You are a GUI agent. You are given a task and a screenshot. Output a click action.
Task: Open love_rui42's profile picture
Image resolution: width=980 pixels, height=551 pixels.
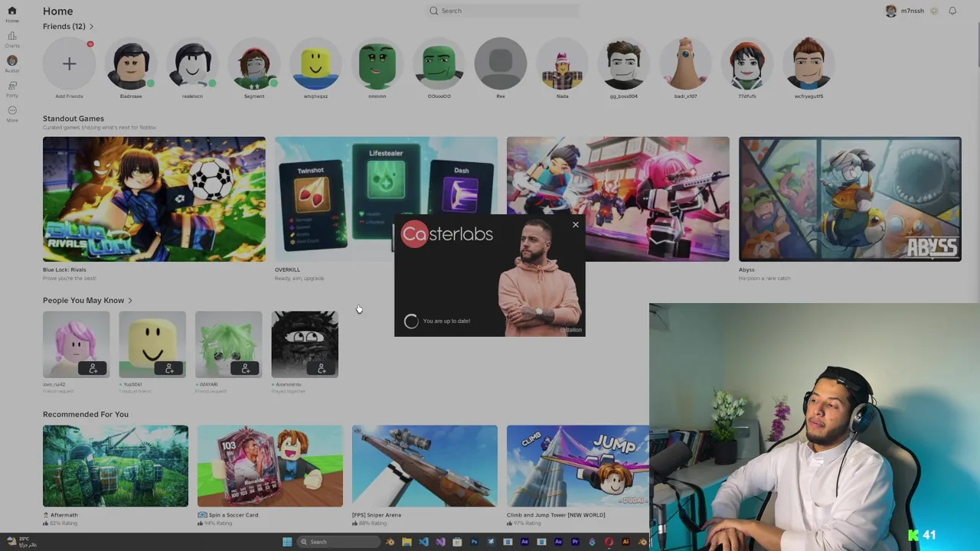tap(76, 344)
